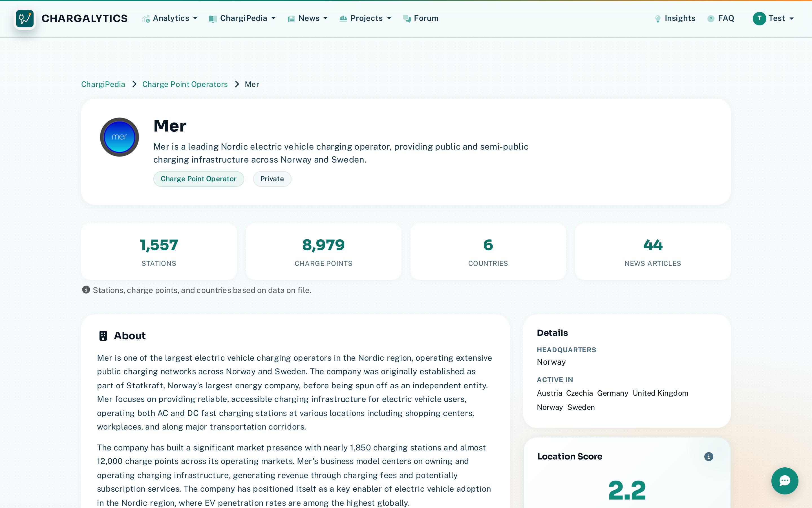Go to the Forum page

421,18
